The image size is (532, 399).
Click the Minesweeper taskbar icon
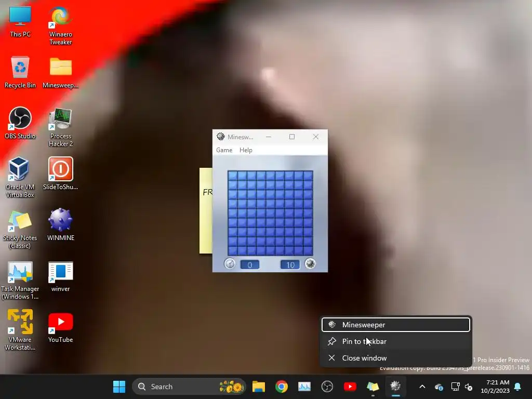[395, 387]
